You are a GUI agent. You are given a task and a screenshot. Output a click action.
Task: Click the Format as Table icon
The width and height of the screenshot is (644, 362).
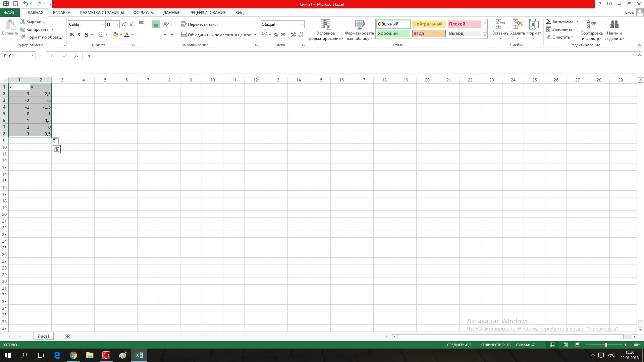tap(359, 25)
